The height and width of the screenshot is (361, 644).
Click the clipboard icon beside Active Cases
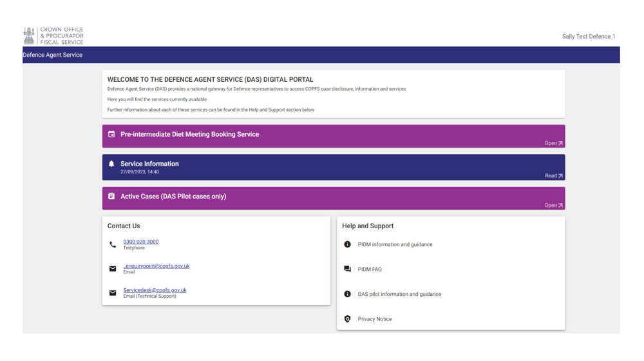[x=111, y=197]
